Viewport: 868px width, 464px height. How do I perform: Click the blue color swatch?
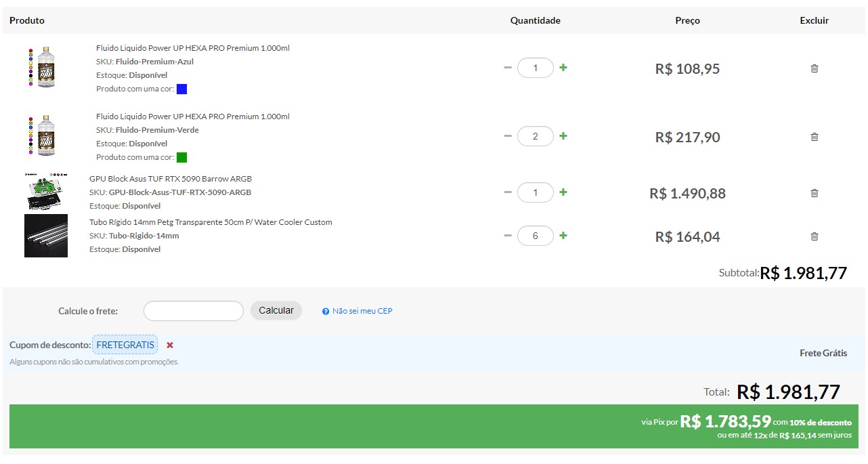[181, 89]
